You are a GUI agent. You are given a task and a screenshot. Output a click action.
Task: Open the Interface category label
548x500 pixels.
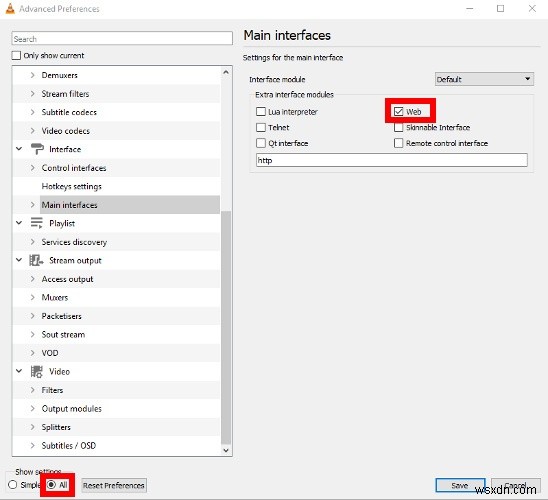[x=65, y=149]
